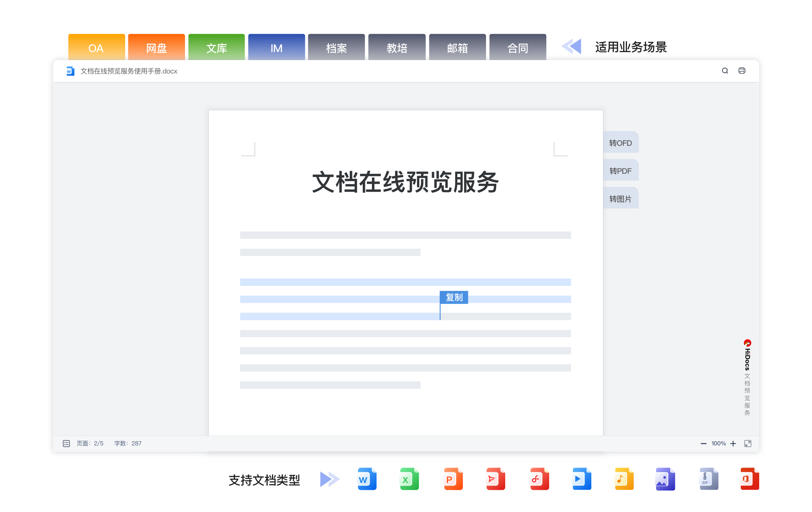Select the OA scenario tab
The height and width of the screenshot is (512, 812).
[x=97, y=47]
